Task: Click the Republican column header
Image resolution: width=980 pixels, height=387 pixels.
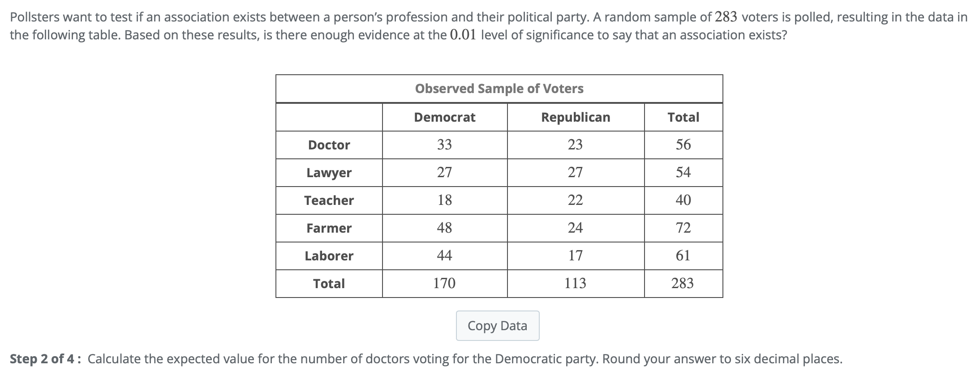Action: pos(576,117)
